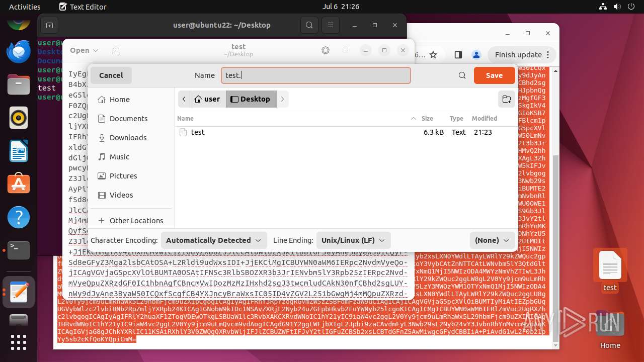Open the Terminal window's hamburger menu
This screenshot has width=644, height=362.
click(x=330, y=25)
